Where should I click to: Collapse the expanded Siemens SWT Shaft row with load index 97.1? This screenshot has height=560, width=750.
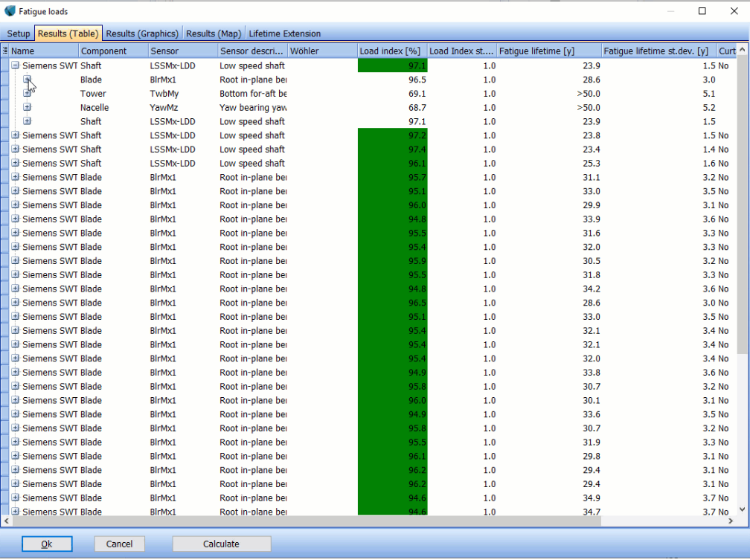(x=16, y=65)
